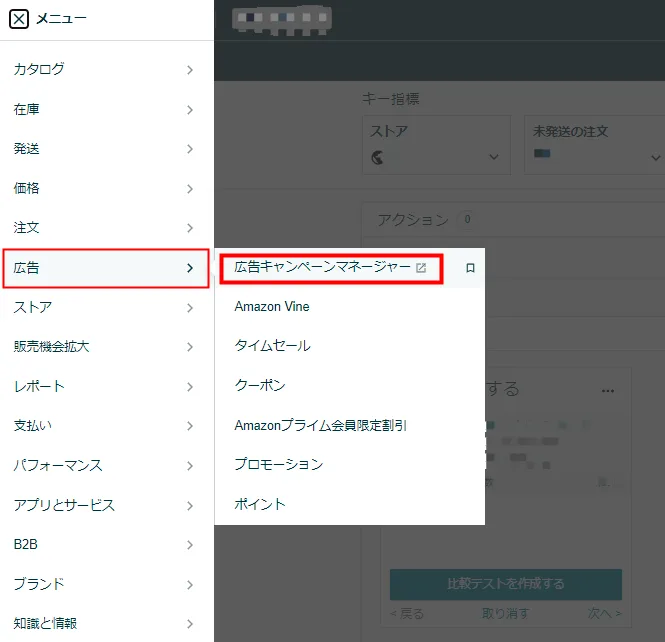Viewport: 665px width, 642px height.
Task: Expand the アプリとサービス chevron arrow
Action: coord(190,506)
